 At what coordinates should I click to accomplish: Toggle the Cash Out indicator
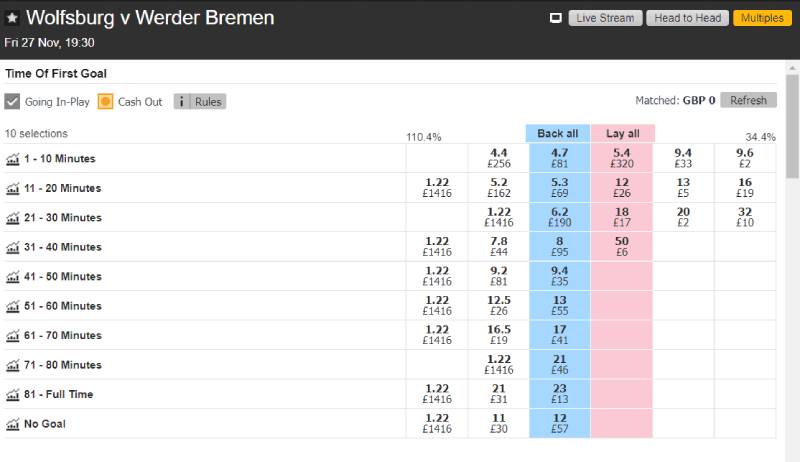click(106, 101)
